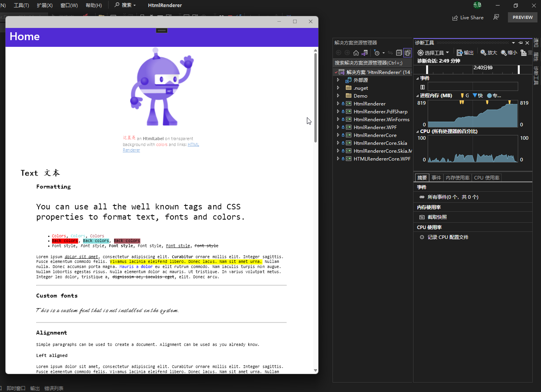Switch between solution and folder views icon
This screenshot has width=541, height=392.
pyautogui.click(x=365, y=53)
